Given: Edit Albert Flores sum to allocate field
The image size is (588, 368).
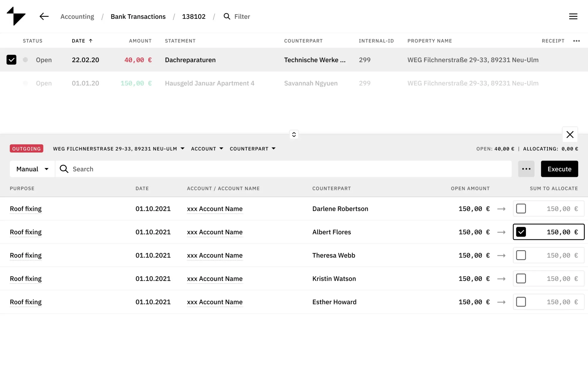Looking at the screenshot, I should [549, 232].
